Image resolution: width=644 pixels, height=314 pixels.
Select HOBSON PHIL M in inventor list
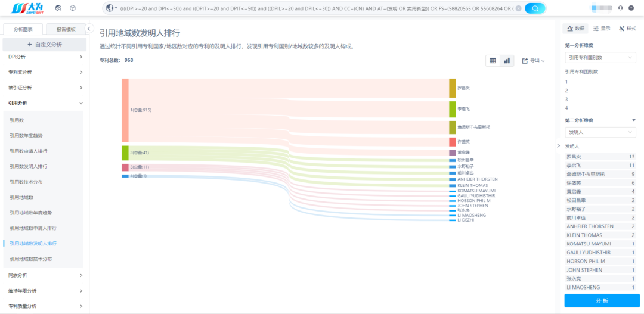[x=600, y=261]
